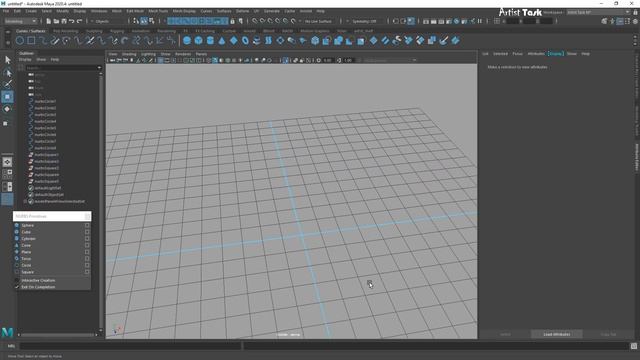Toggle Snap to Curves in status line

(262, 21)
